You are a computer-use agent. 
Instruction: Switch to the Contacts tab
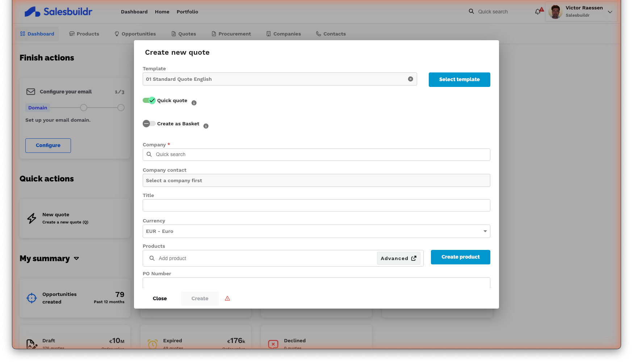coord(331,34)
